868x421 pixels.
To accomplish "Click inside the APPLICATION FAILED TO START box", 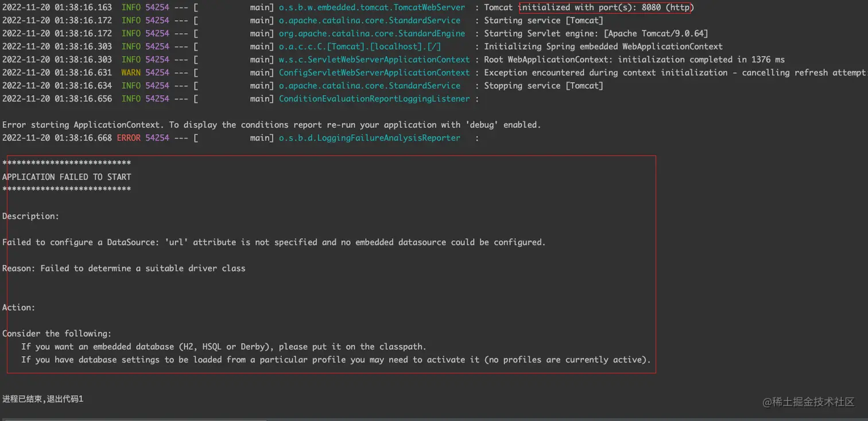I will 66,177.
